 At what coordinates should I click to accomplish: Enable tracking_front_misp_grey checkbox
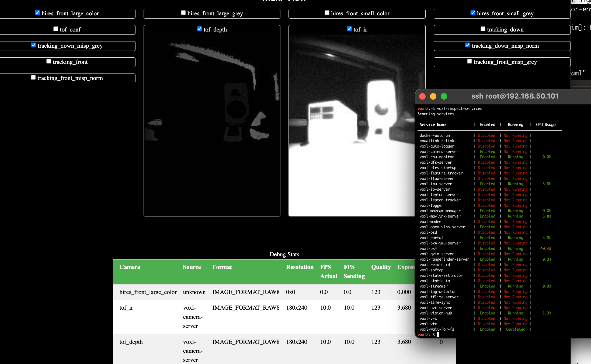pyautogui.click(x=470, y=61)
